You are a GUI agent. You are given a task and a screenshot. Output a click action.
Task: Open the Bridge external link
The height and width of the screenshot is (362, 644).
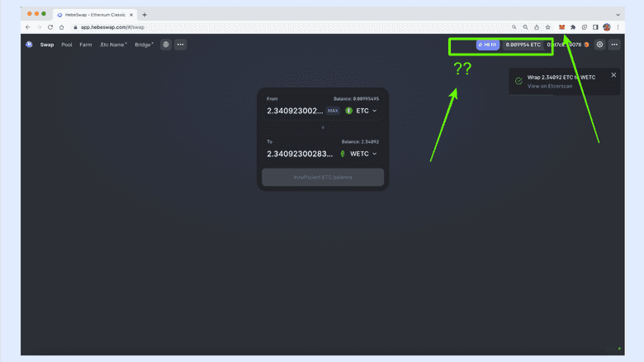pos(144,45)
